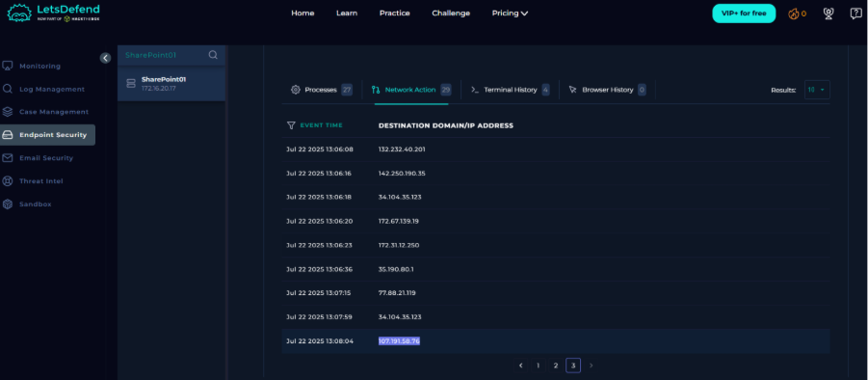Collapse the sidebar with the arrow button
This screenshot has height=380, width=868.
[105, 58]
